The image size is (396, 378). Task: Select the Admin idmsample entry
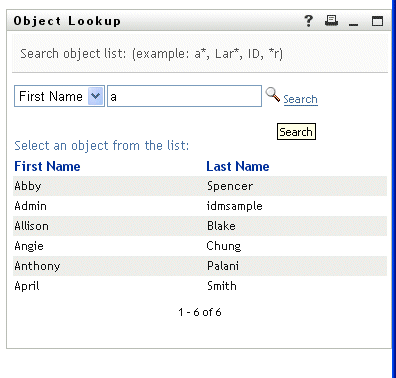pos(200,206)
